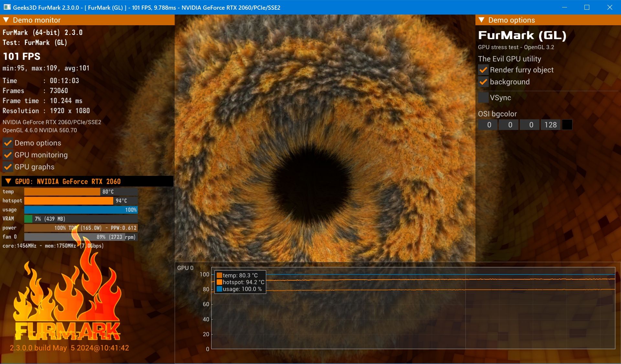Screen dimensions: 621x364
Task: Click the third OSI bgcolor blue value field
Action: coord(530,125)
